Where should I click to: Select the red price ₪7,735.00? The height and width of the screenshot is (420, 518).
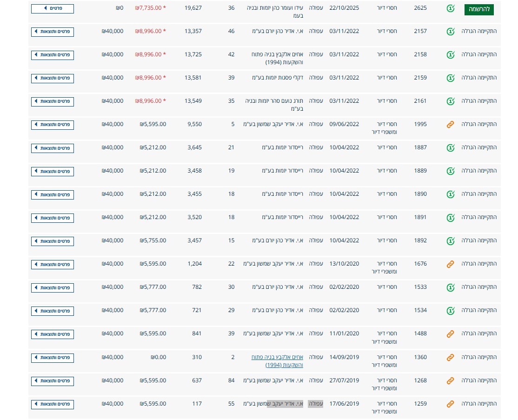click(x=150, y=8)
